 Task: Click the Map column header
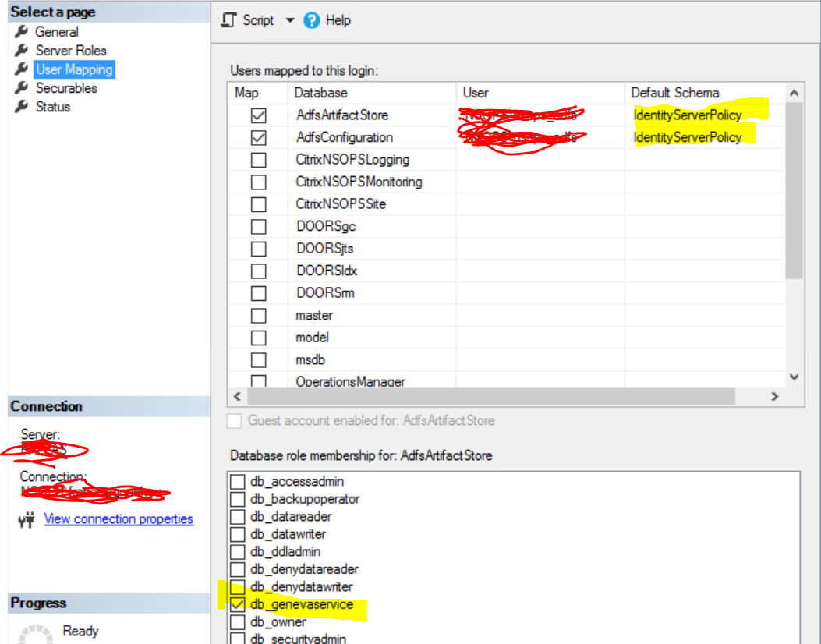257,93
